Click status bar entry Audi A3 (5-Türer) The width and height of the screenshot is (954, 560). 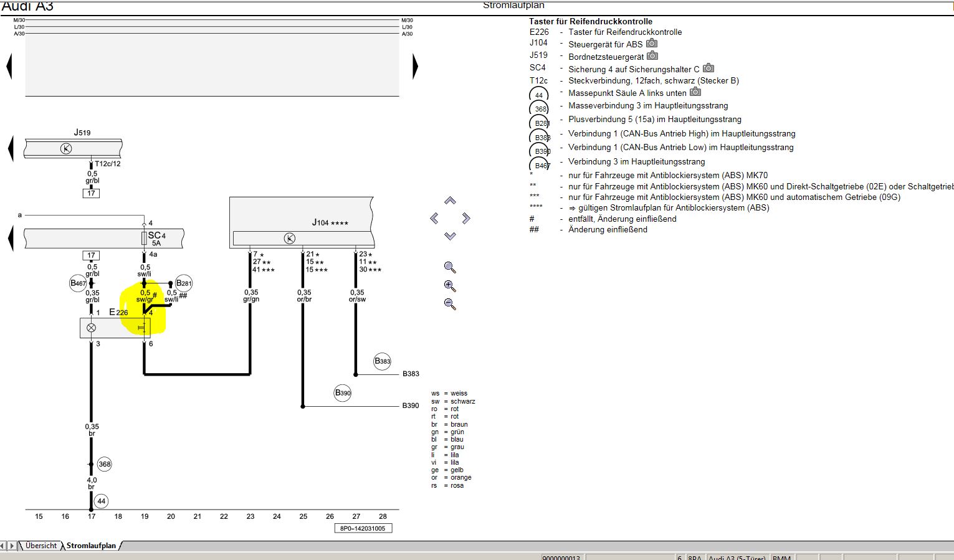[737, 557]
